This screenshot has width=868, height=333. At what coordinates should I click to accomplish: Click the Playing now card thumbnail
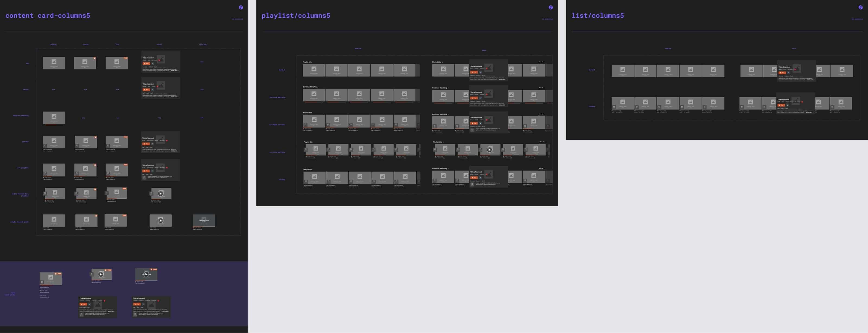coord(204,220)
